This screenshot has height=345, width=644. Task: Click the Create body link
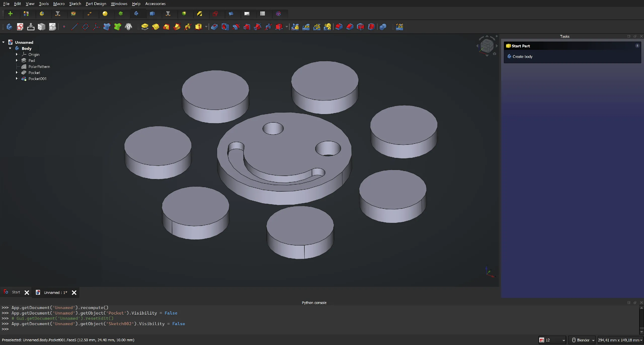[522, 57]
